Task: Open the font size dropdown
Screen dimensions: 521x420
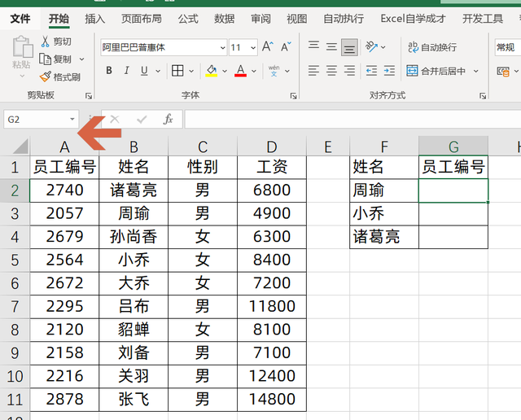Action: pos(253,47)
